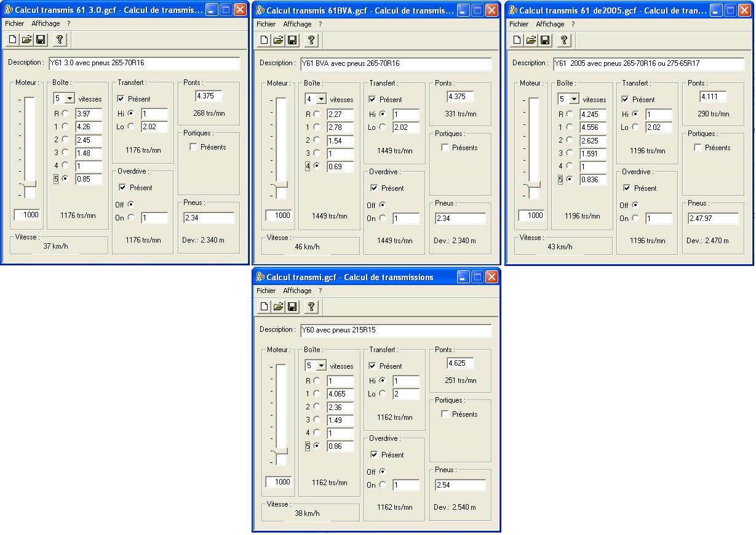
Task: Open Affichage menu in 61 3.0 window
Action: point(46,23)
